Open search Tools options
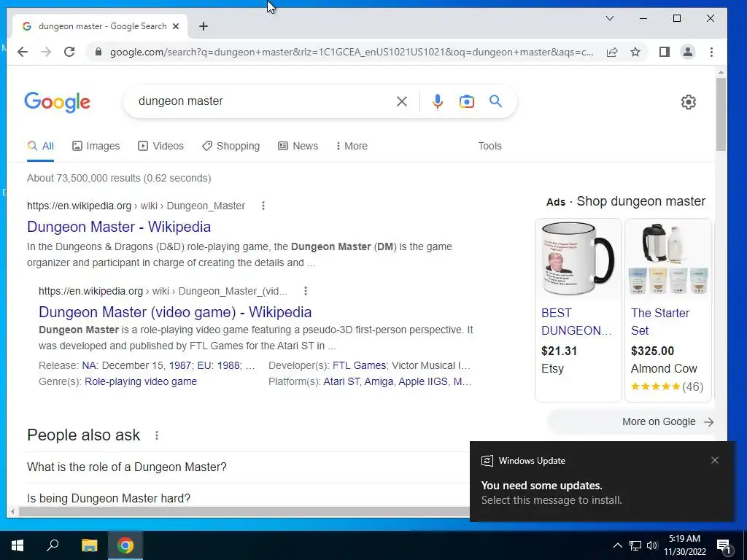 pyautogui.click(x=489, y=146)
